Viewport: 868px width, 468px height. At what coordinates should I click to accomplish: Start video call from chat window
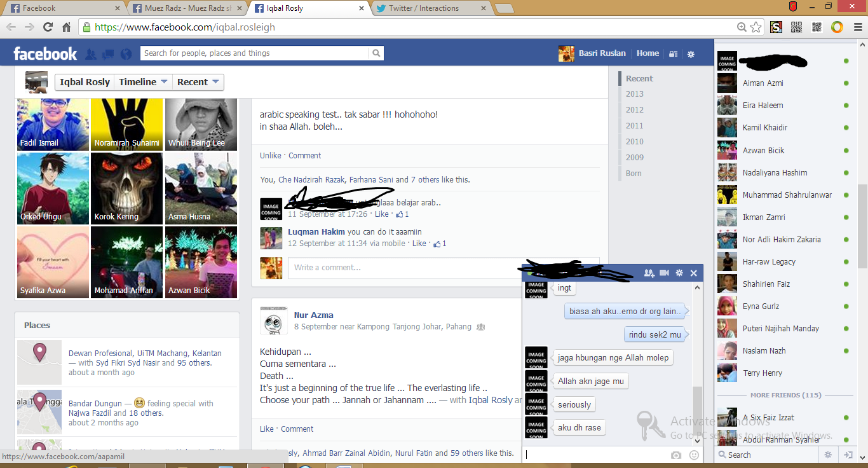pyautogui.click(x=665, y=273)
